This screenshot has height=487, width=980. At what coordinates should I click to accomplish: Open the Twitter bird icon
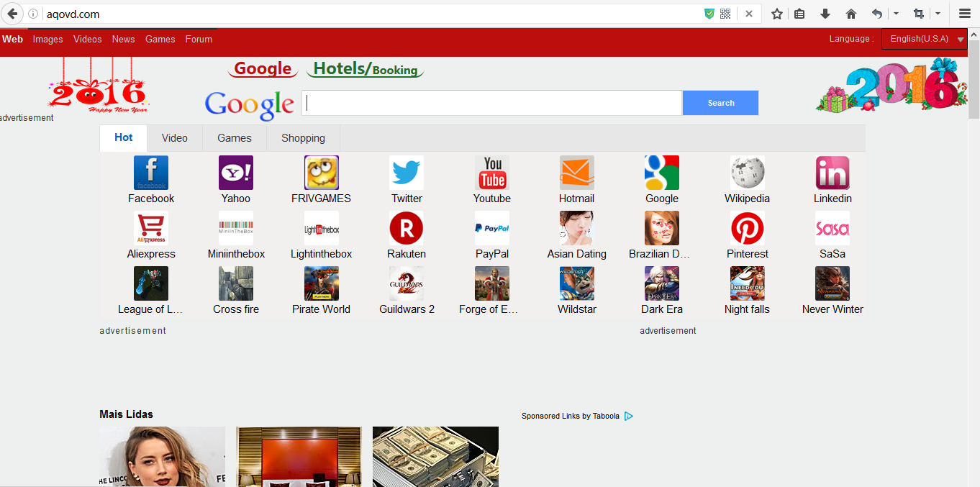[x=407, y=173]
